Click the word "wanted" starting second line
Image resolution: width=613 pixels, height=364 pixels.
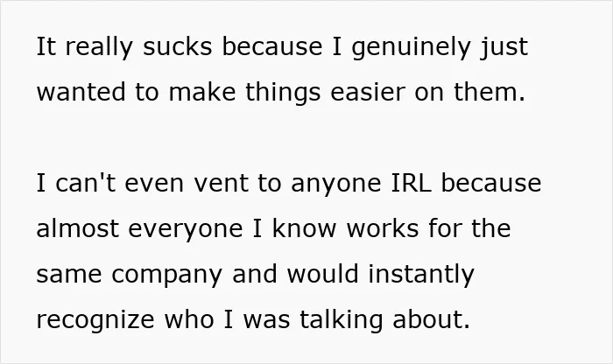[x=81, y=92]
